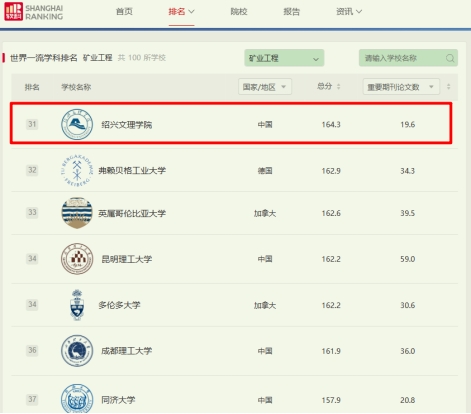Click the 弗赖贝格工业大学 logo
The width and height of the screenshot is (471, 414).
point(77,170)
